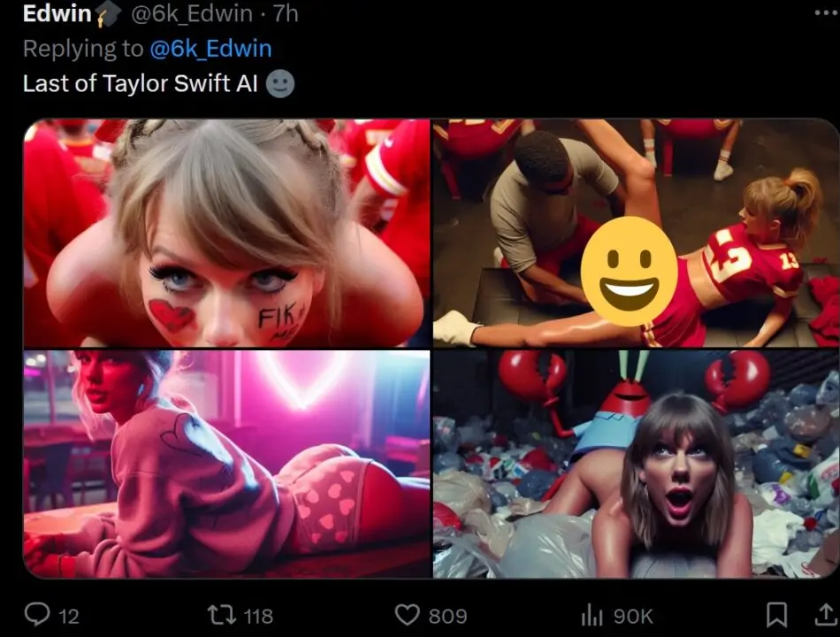
Task: Open Edwin's profile via display name
Action: (57, 14)
